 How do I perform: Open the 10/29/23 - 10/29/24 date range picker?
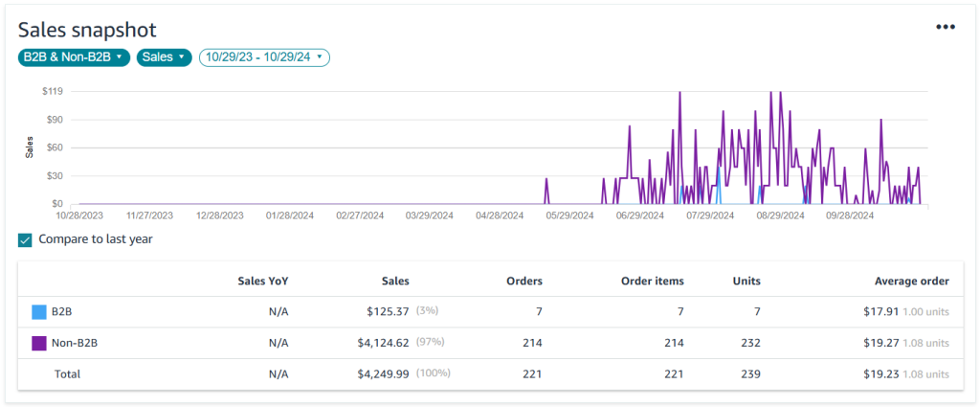264,57
